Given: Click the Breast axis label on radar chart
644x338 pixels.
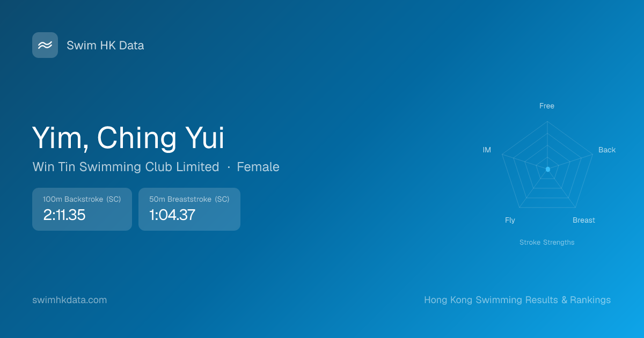Looking at the screenshot, I should click(584, 220).
